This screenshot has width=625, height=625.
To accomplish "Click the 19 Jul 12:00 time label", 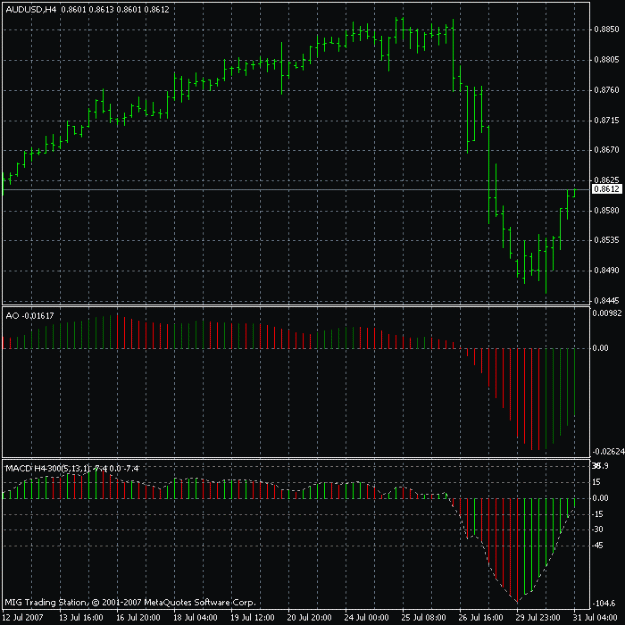I will tap(252, 618).
